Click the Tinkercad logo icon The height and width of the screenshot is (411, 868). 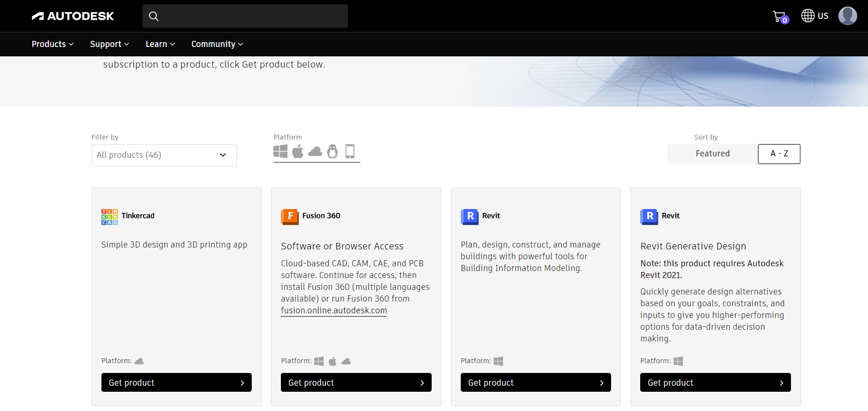click(109, 217)
